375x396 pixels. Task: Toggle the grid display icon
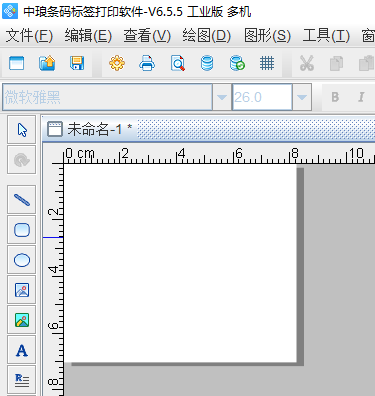(x=267, y=63)
